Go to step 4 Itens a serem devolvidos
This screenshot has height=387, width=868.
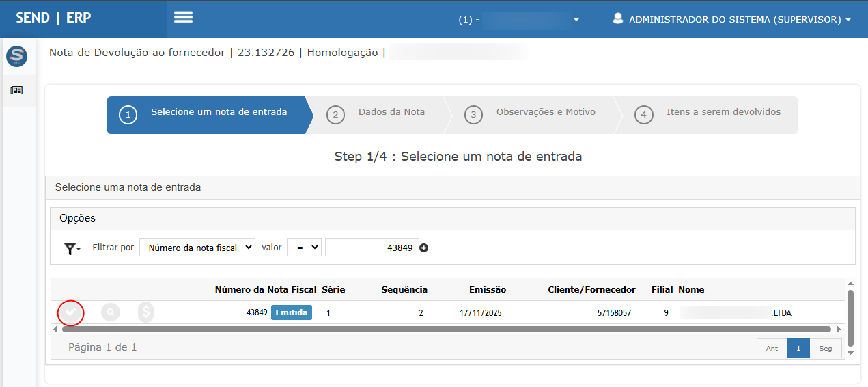pyautogui.click(x=710, y=114)
